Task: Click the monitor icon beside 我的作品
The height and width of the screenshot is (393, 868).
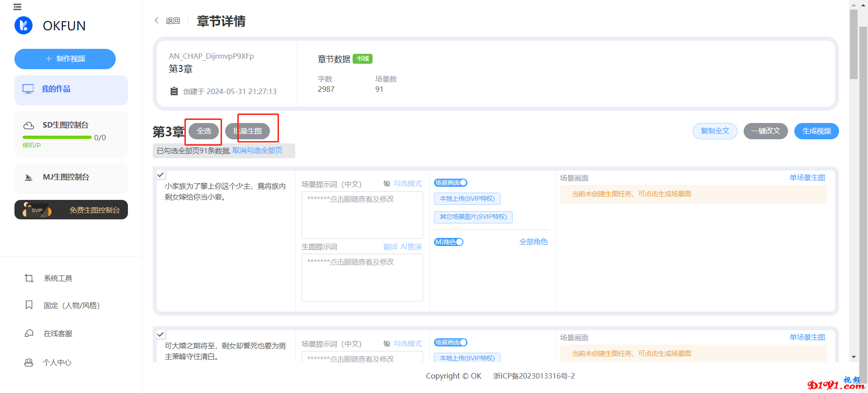Action: (x=28, y=89)
